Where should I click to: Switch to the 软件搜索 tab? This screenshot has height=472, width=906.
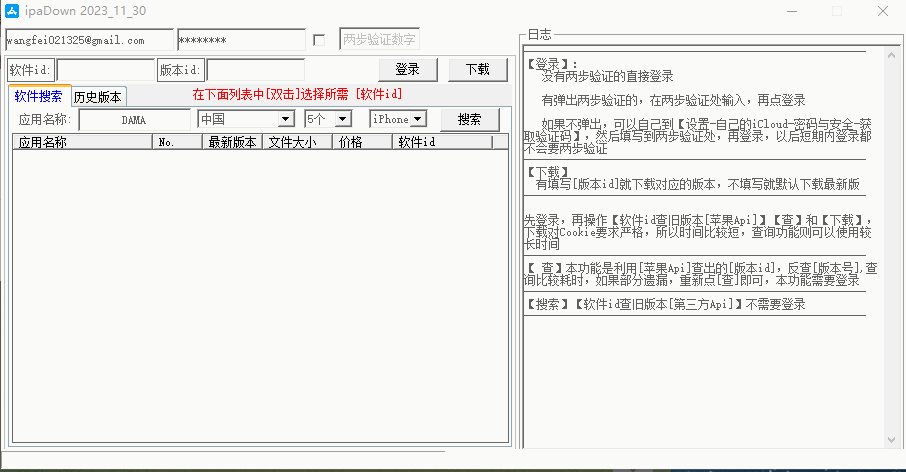pos(38,97)
